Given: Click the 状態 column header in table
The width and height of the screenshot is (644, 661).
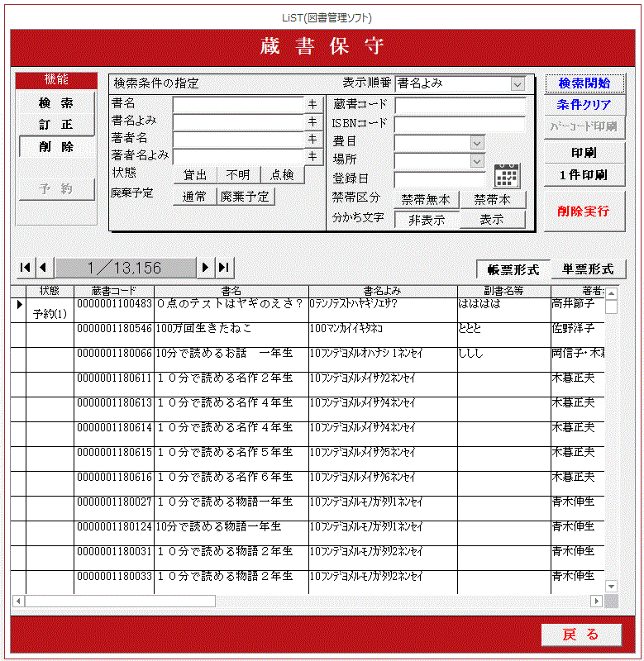Looking at the screenshot, I should pyautogui.click(x=50, y=291).
